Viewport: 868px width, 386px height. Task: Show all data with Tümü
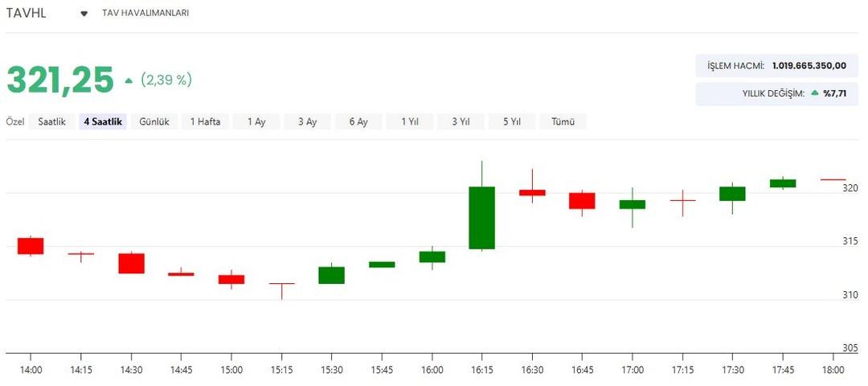pos(563,121)
